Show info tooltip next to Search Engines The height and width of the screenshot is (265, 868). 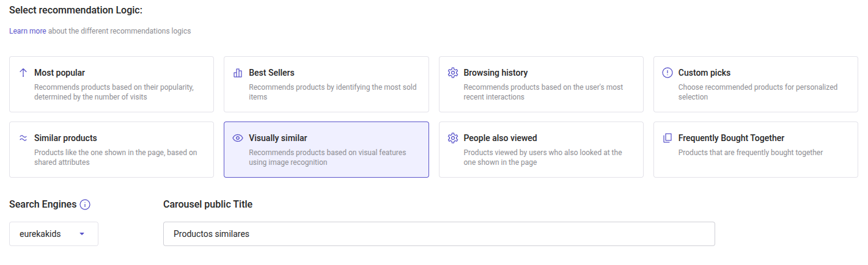pyautogui.click(x=85, y=205)
